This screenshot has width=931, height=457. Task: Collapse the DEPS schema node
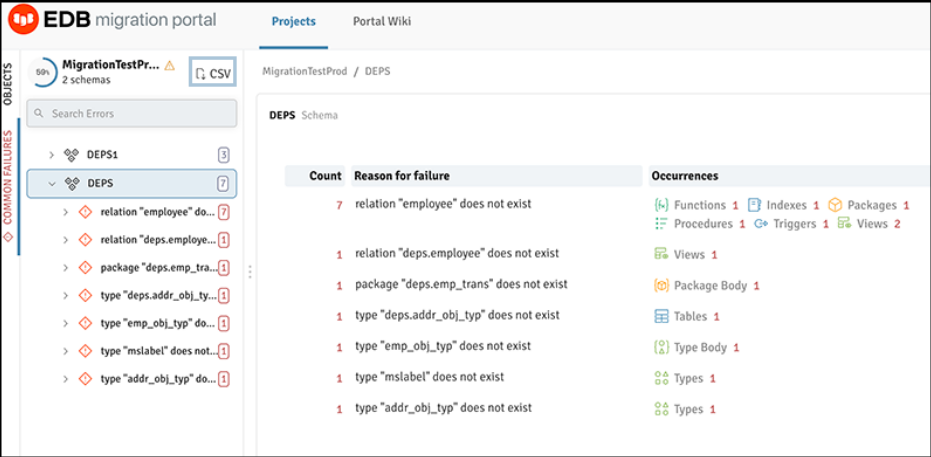[52, 184]
